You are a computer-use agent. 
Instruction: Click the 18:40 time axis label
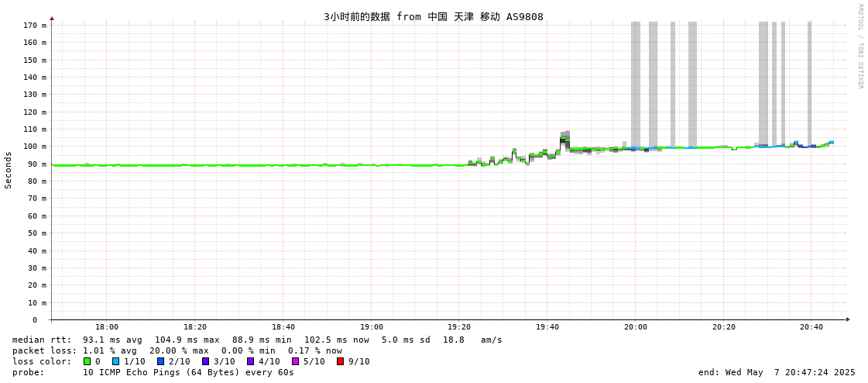click(283, 328)
